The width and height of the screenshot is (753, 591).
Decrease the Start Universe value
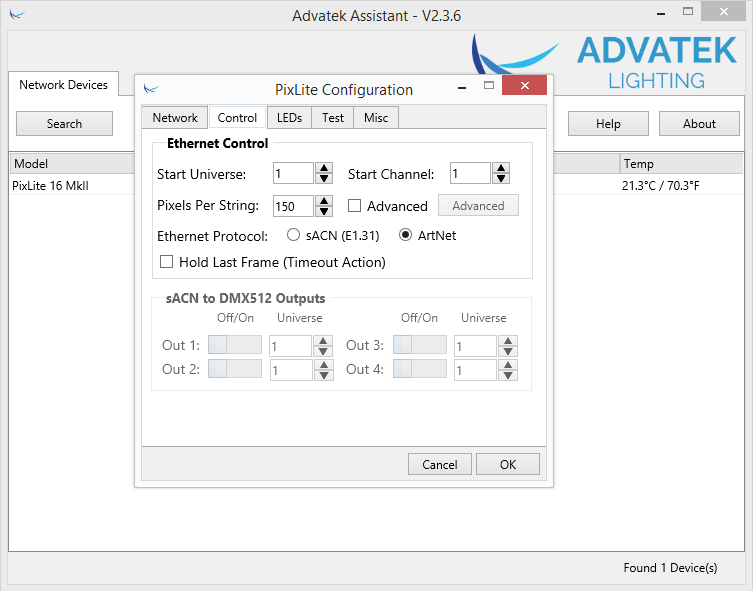[324, 179]
